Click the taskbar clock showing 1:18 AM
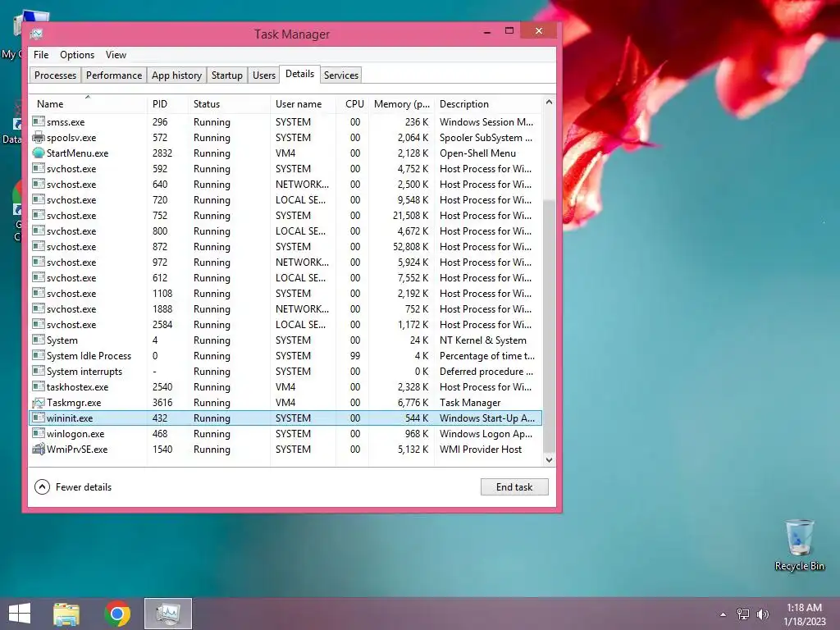This screenshot has width=840, height=630. pos(804,614)
